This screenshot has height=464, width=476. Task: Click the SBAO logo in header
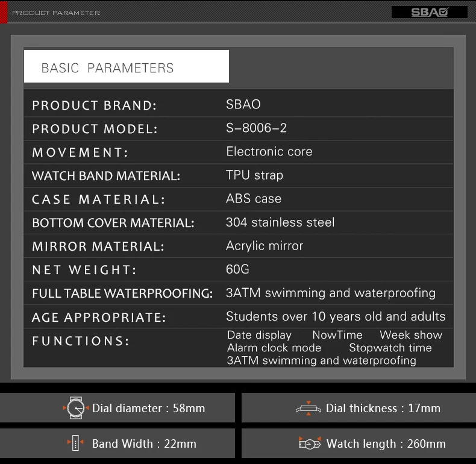429,12
